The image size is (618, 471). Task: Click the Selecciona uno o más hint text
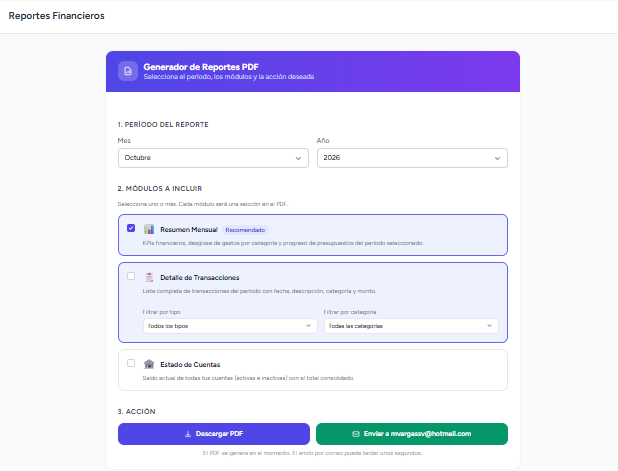(x=203, y=204)
